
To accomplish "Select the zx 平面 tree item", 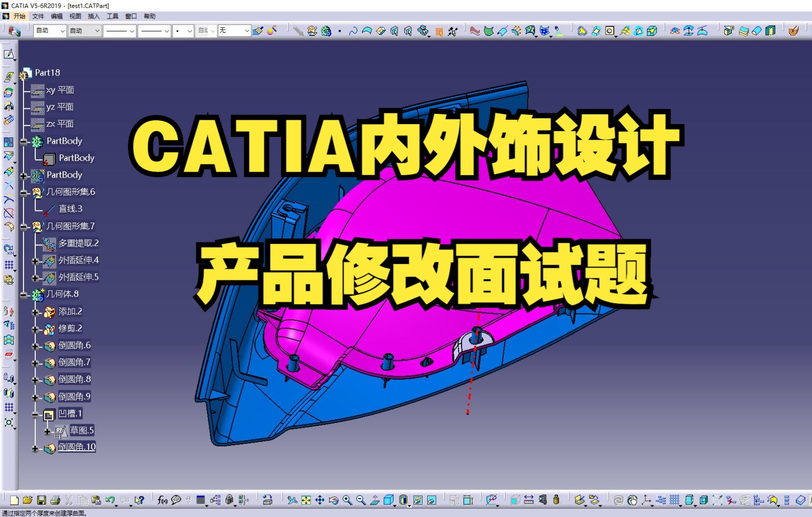I will pos(60,124).
